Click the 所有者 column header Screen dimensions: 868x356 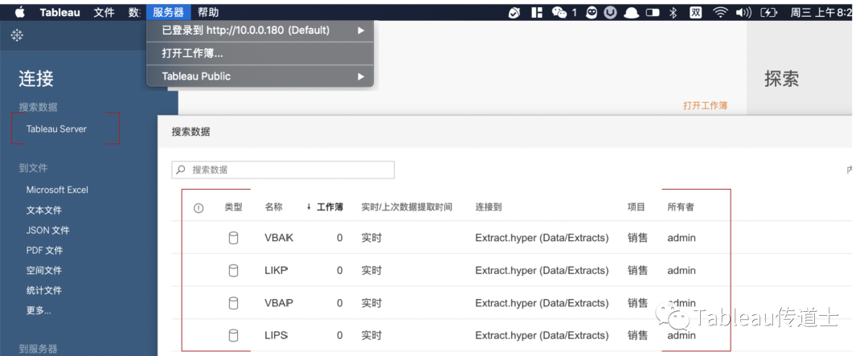[x=681, y=207]
